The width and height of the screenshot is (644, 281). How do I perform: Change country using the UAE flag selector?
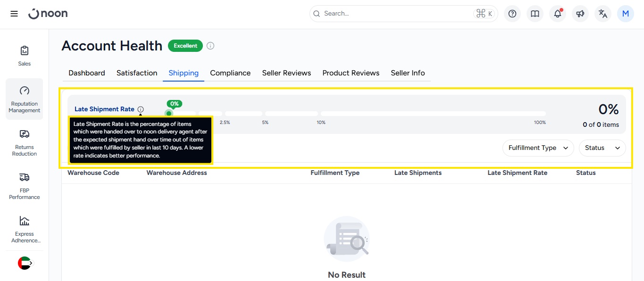point(25,263)
